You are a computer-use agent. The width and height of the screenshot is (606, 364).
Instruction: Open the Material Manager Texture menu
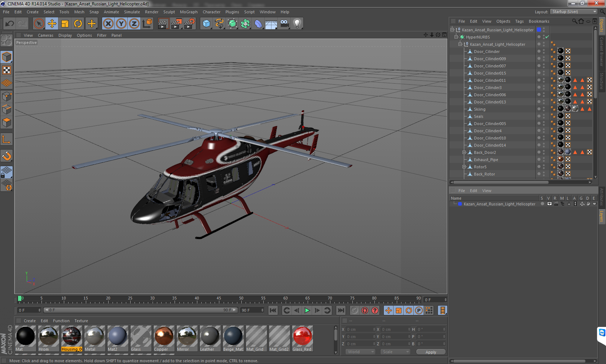(x=81, y=321)
